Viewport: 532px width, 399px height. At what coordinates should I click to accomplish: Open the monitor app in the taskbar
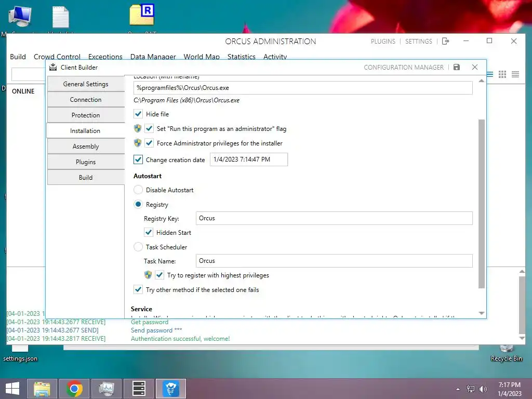click(x=106, y=389)
